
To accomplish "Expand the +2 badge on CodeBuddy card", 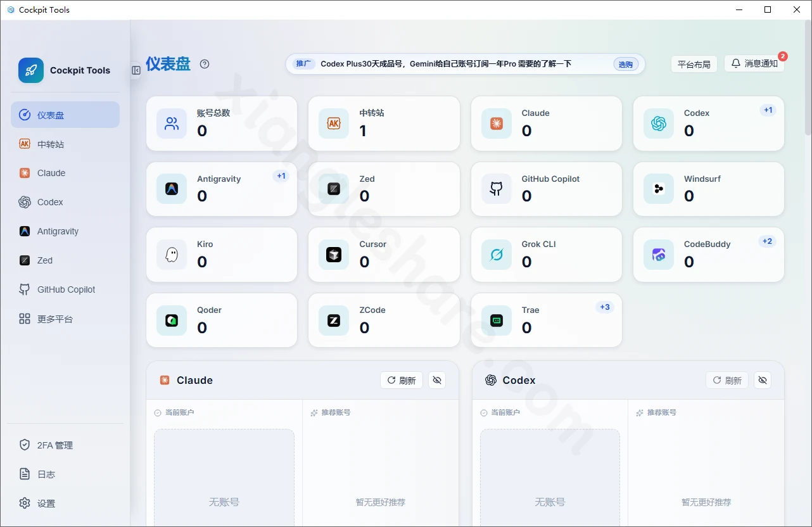I will click(767, 241).
